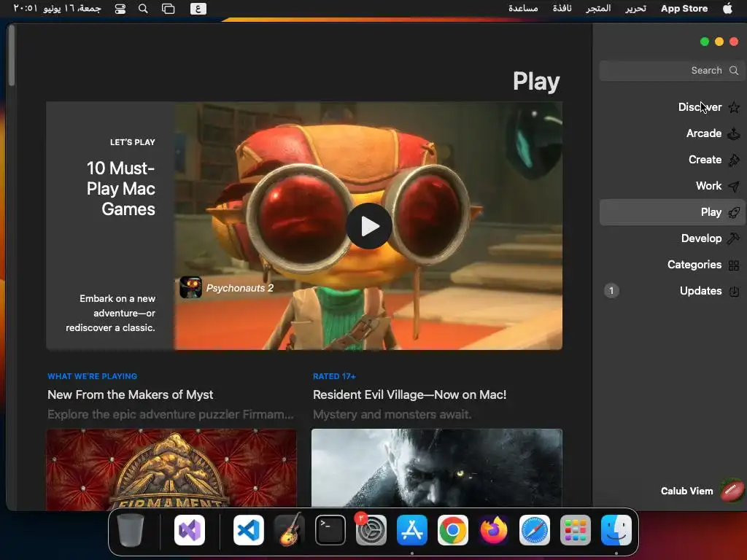Open the Psychonauts 2 app icon

point(190,287)
